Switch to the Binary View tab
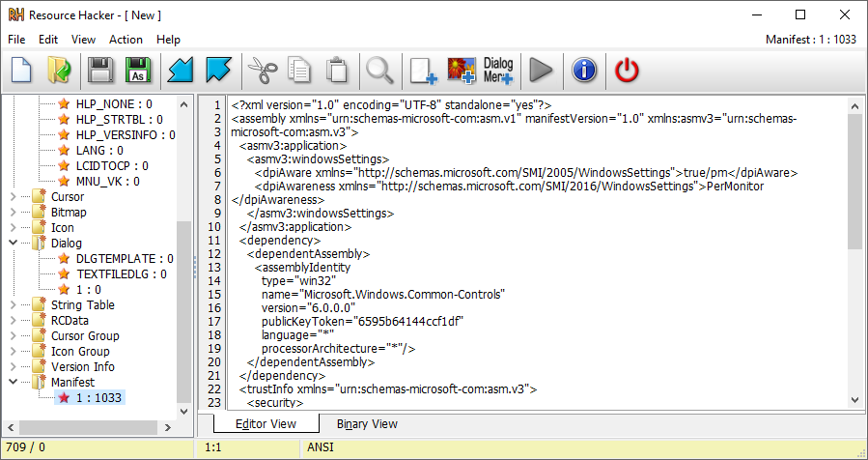This screenshot has width=868, height=460. pyautogui.click(x=367, y=424)
